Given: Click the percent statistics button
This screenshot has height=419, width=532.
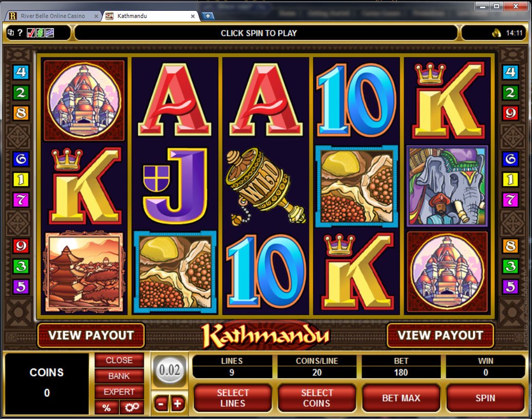Looking at the screenshot, I should 106,408.
